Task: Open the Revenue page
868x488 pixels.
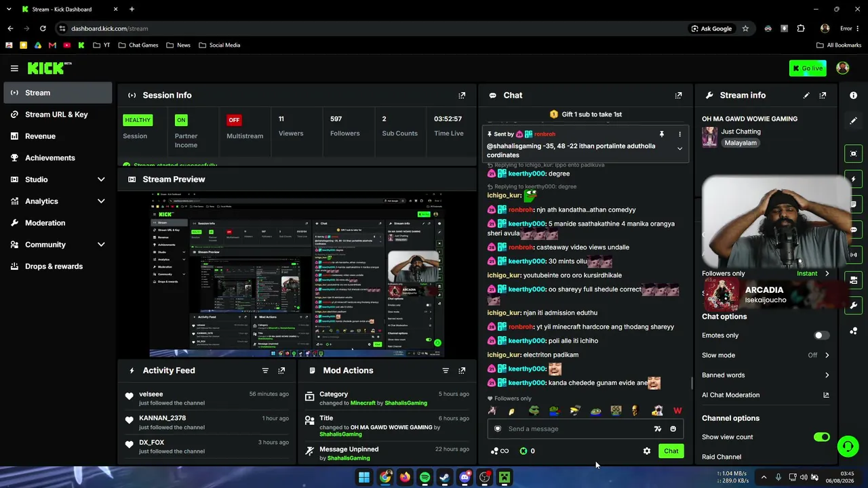Action: pyautogui.click(x=58, y=136)
